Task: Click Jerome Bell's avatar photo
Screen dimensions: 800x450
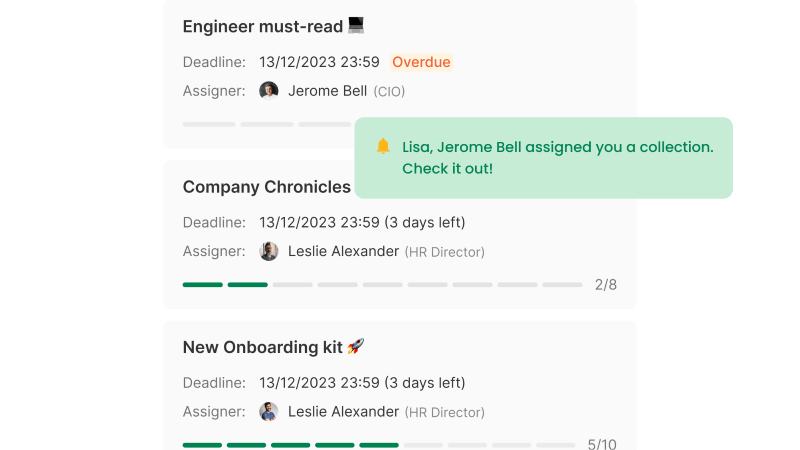Action: coord(269,91)
